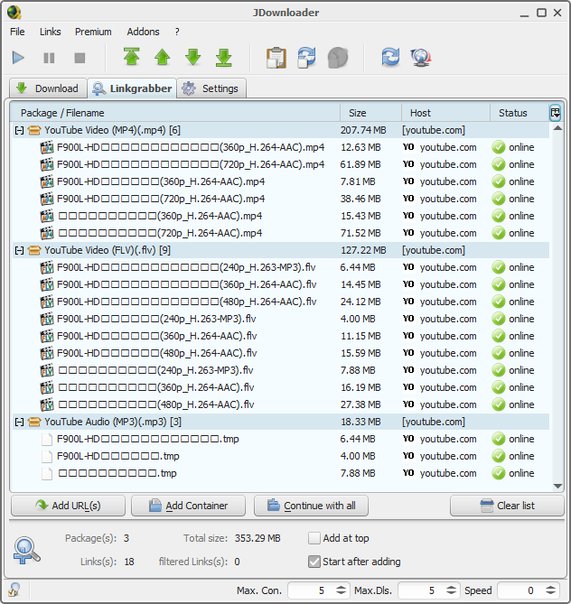
Task: Move selected item to bottom
Action: [x=224, y=57]
